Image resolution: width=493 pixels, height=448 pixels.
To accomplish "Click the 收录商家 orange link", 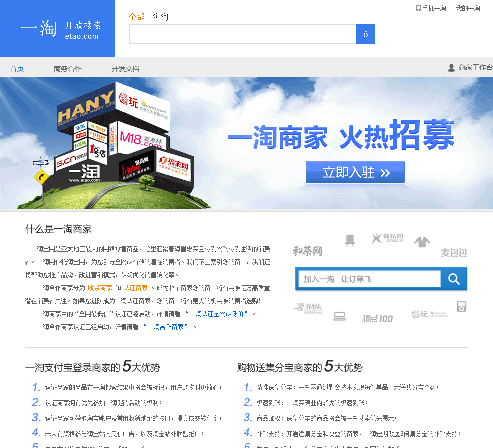I will point(100,288).
